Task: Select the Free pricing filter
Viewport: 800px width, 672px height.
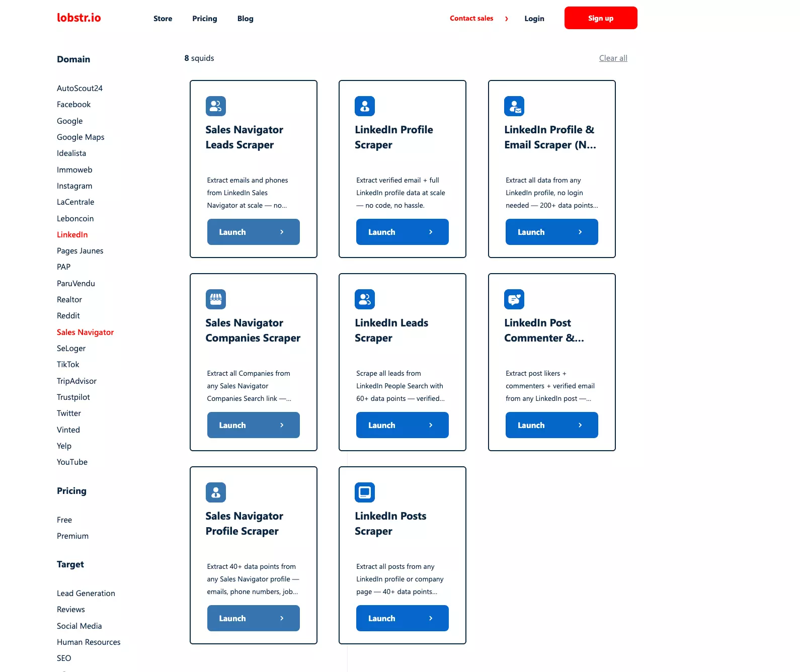Action: 64,520
